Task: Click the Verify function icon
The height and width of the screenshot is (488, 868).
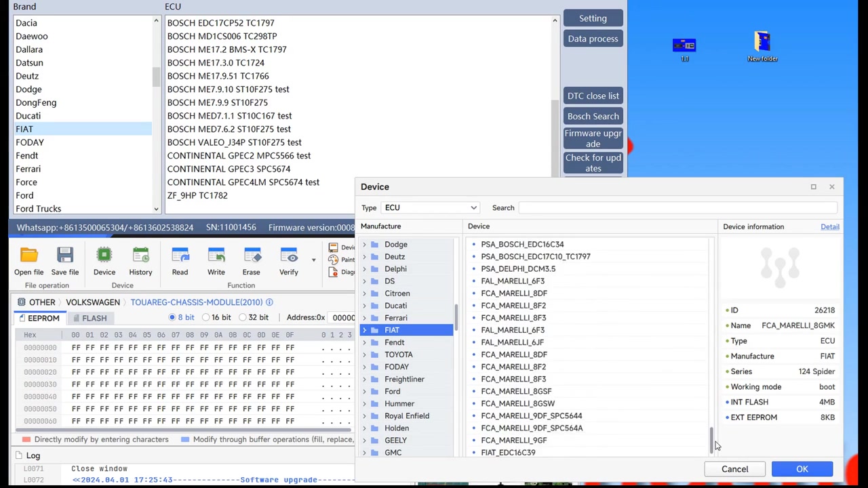Action: [x=289, y=256]
